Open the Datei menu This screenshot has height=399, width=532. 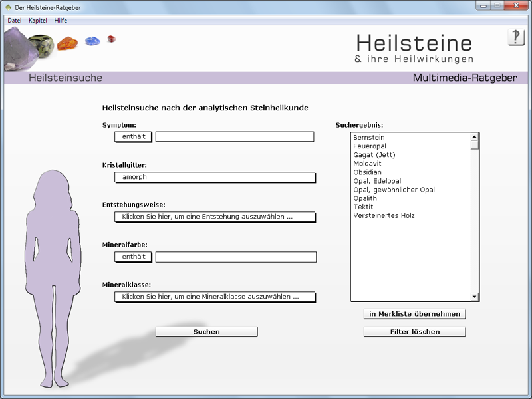15,21
